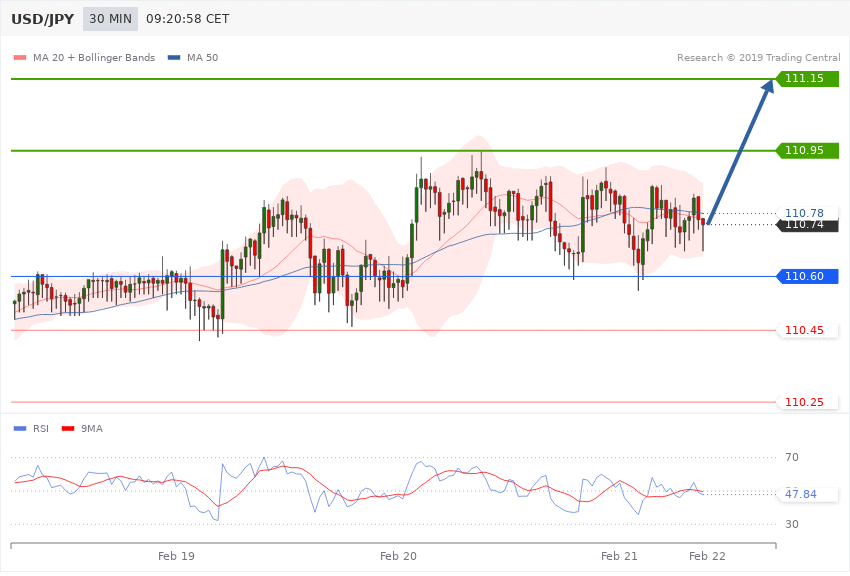Click the USD/JPY symbol title
This screenshot has height=576, width=850.
[42, 19]
